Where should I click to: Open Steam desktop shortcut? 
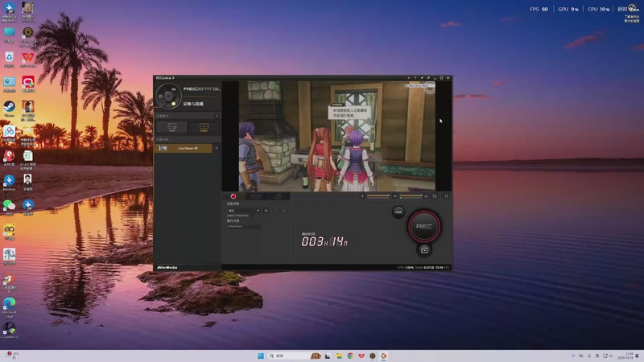(x=9, y=109)
